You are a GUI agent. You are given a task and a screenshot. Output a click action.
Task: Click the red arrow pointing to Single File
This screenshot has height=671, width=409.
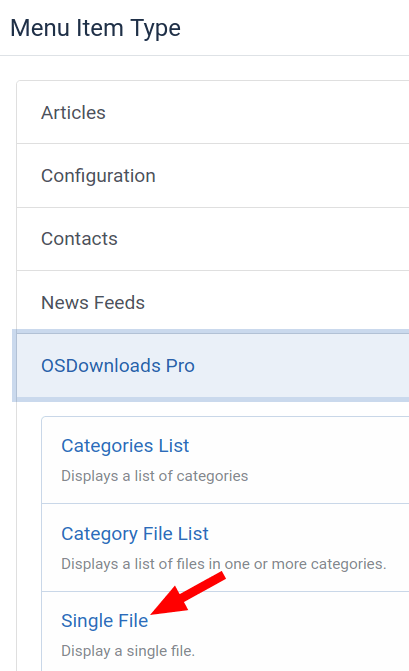[188, 594]
